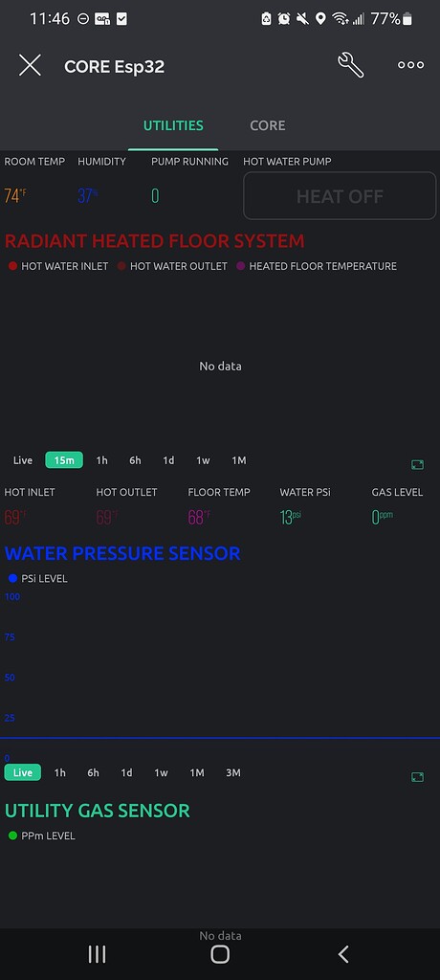Toggle the HEATED FLOOR TEMPERATURE legend series
The image size is (440, 980).
[x=317, y=266]
